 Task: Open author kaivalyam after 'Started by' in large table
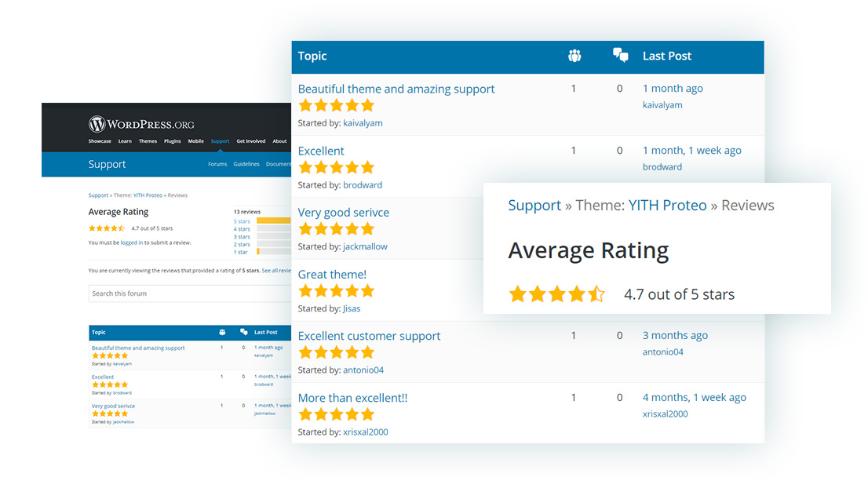coord(363,123)
